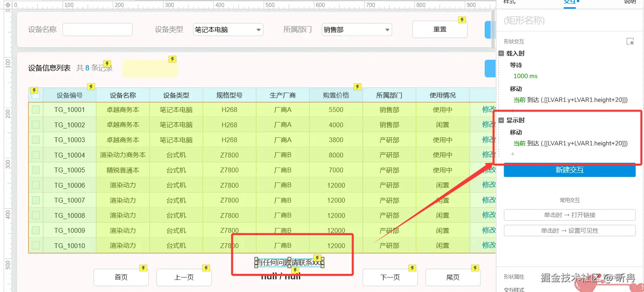The image size is (644, 292).
Task: Check the checkbox for row TG_10005
Action: click(36, 170)
